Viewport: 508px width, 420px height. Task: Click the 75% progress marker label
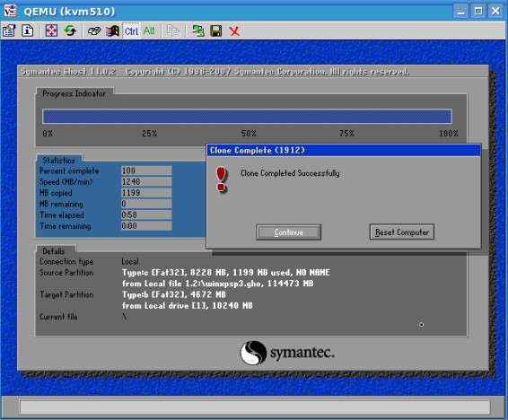[x=346, y=134]
